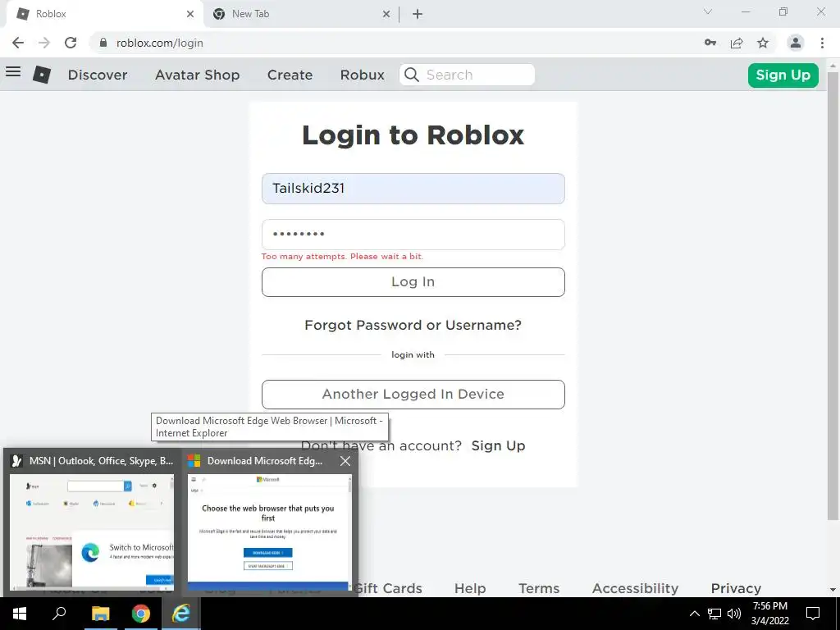Open the Avatar Shop page

pyautogui.click(x=197, y=75)
